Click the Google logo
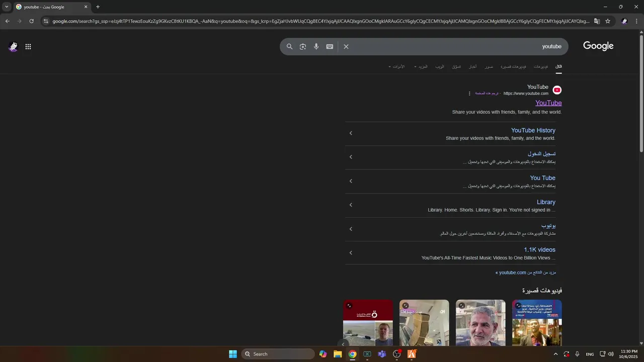The image size is (644, 362). [x=598, y=46]
